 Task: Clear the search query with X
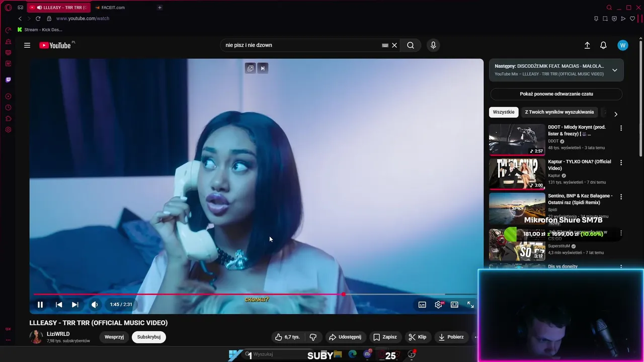pos(394,45)
